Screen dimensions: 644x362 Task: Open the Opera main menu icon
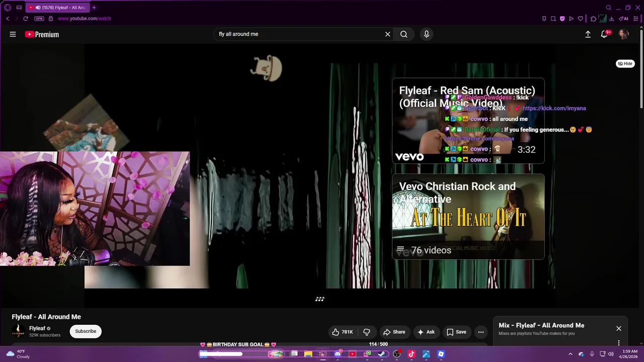tap(7, 8)
